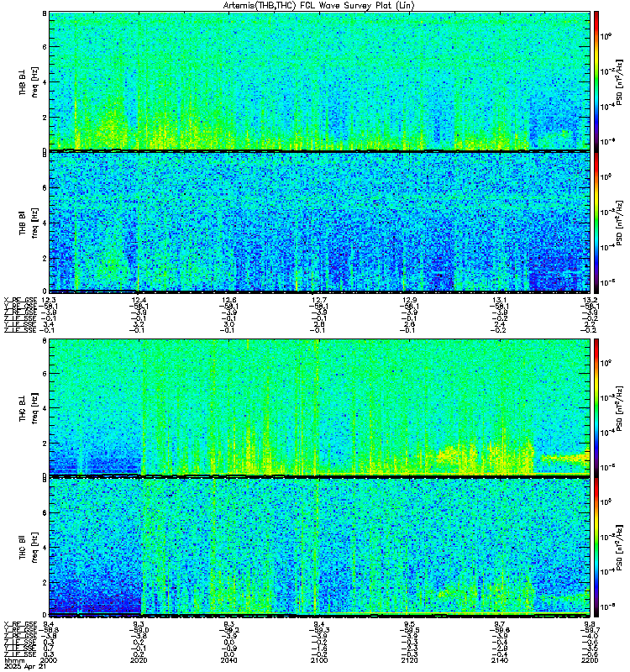Click the 2025 Apr 21 date label
The height and width of the screenshot is (672, 630).
tap(25, 666)
